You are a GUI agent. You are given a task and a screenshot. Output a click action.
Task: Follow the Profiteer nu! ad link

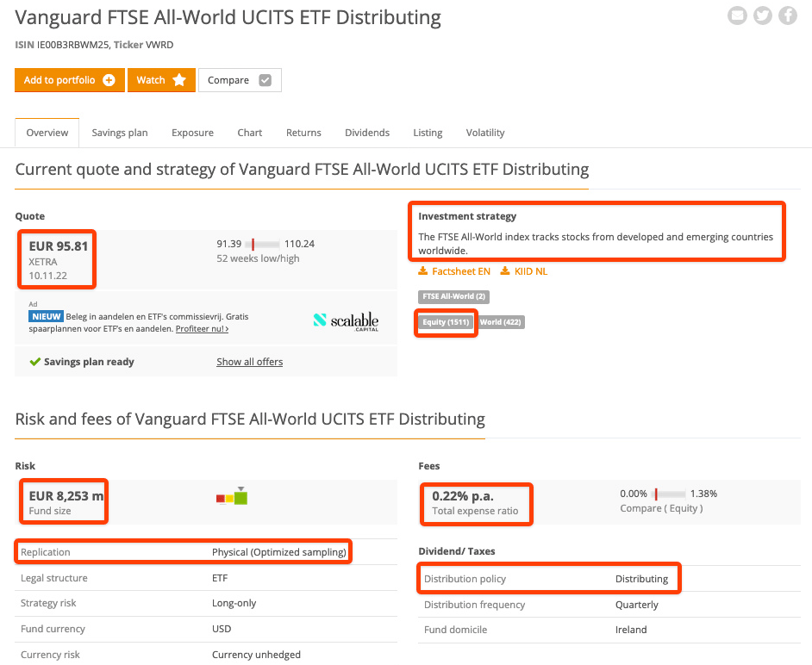(x=202, y=329)
